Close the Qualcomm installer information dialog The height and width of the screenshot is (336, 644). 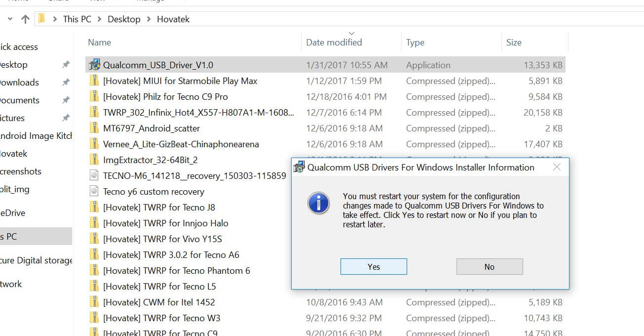point(557,167)
